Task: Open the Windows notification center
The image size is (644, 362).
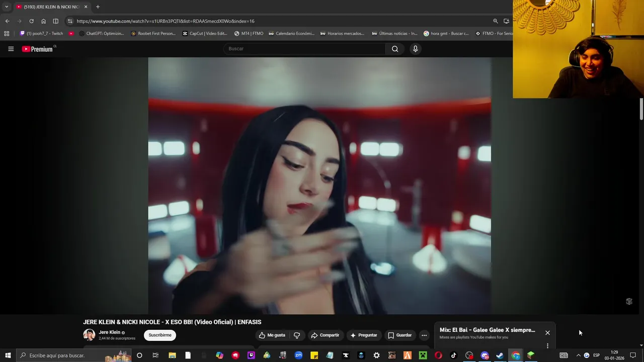Action: [x=633, y=355]
